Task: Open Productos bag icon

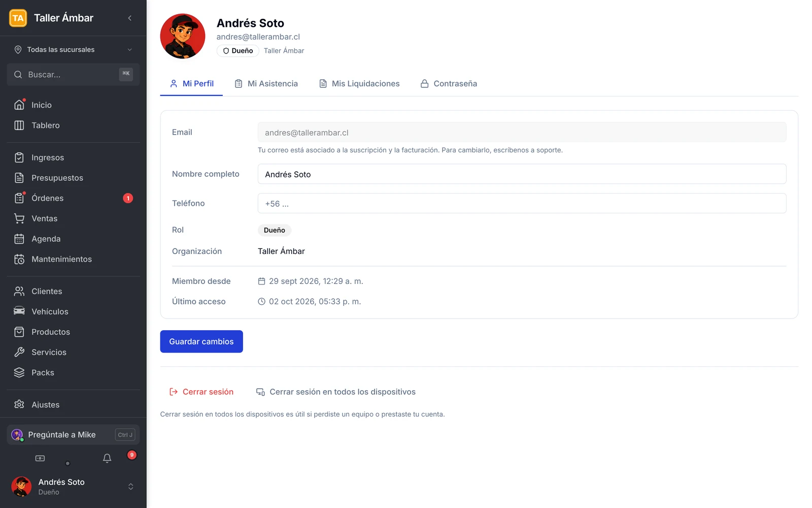Action: click(19, 332)
